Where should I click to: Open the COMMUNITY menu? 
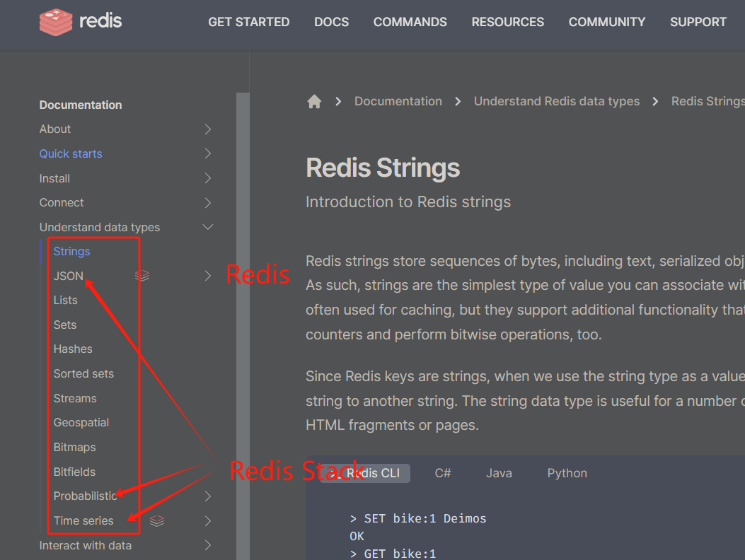[606, 22]
